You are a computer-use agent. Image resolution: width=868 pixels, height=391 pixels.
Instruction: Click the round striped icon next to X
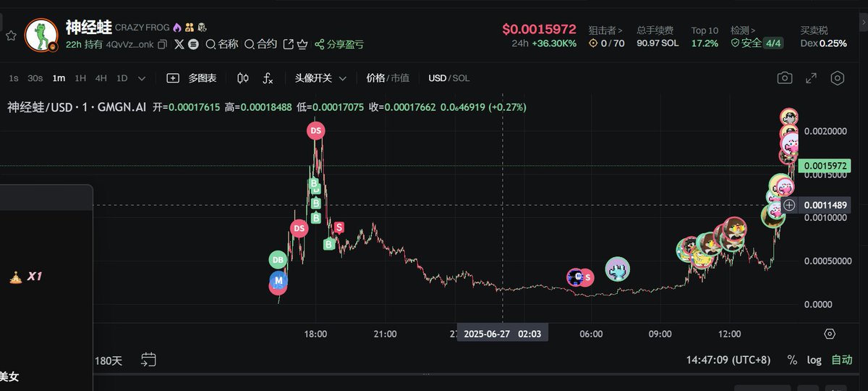[193, 44]
